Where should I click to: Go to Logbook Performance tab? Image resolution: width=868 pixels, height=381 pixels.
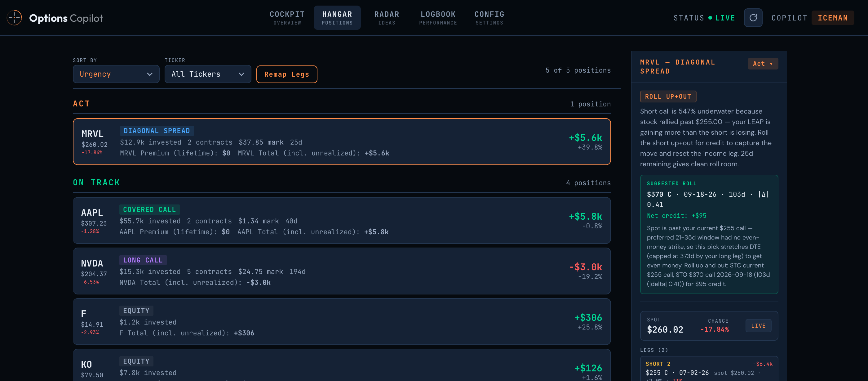[438, 18]
